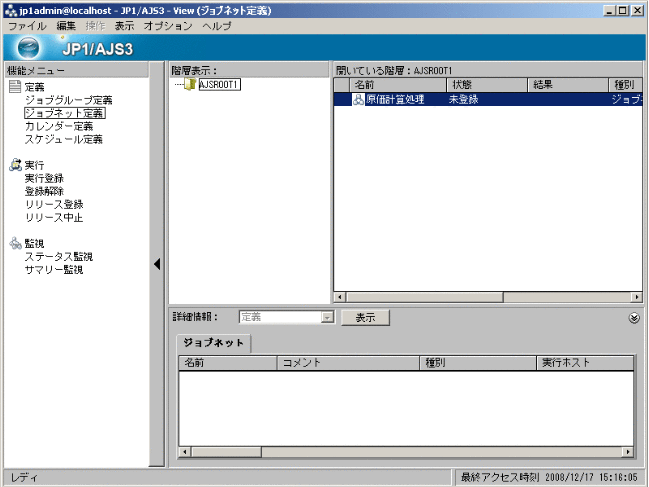Click the レディ status bar text
This screenshot has height=487, width=649.
point(24,478)
